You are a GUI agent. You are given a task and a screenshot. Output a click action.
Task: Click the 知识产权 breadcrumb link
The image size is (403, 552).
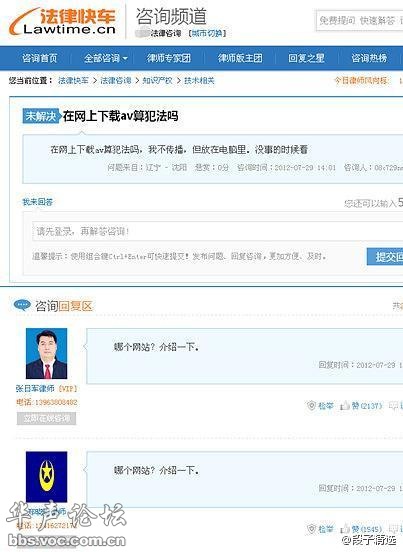157,81
